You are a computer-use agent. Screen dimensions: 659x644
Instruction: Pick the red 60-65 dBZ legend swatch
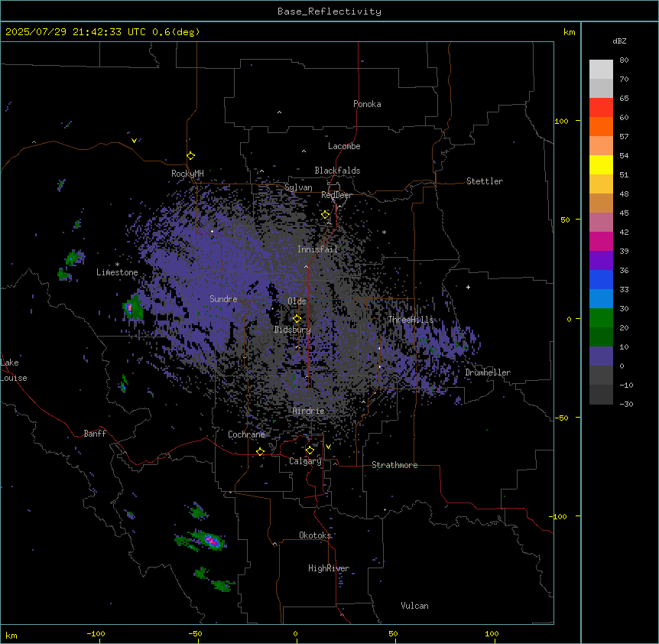point(601,108)
